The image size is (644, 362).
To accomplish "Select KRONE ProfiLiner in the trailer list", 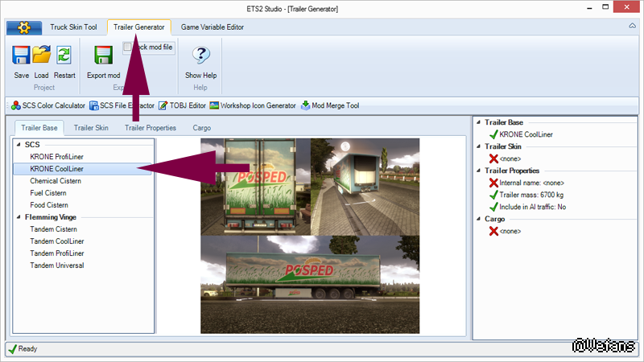I will 56,157.
